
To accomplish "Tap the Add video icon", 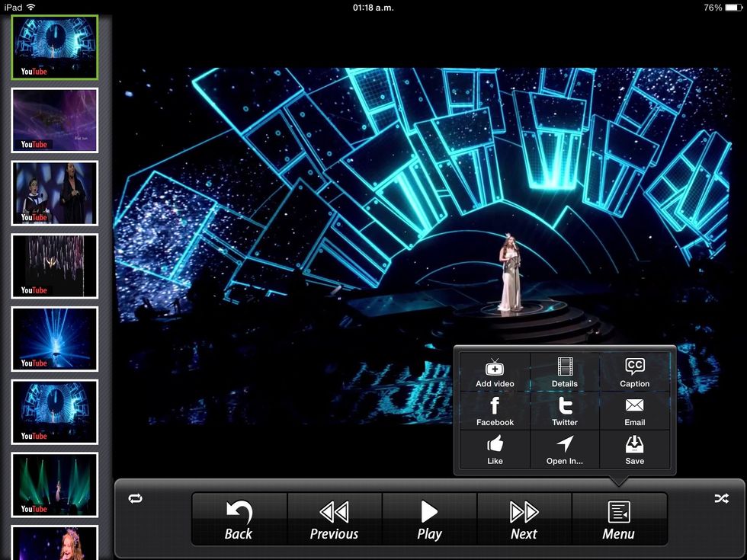I will point(495,372).
